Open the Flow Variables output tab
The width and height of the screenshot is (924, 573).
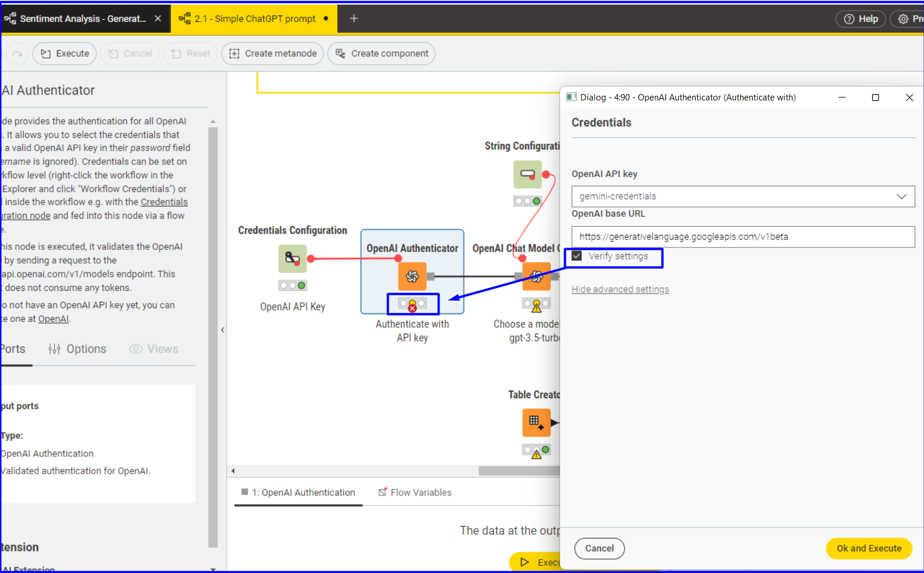tap(415, 492)
